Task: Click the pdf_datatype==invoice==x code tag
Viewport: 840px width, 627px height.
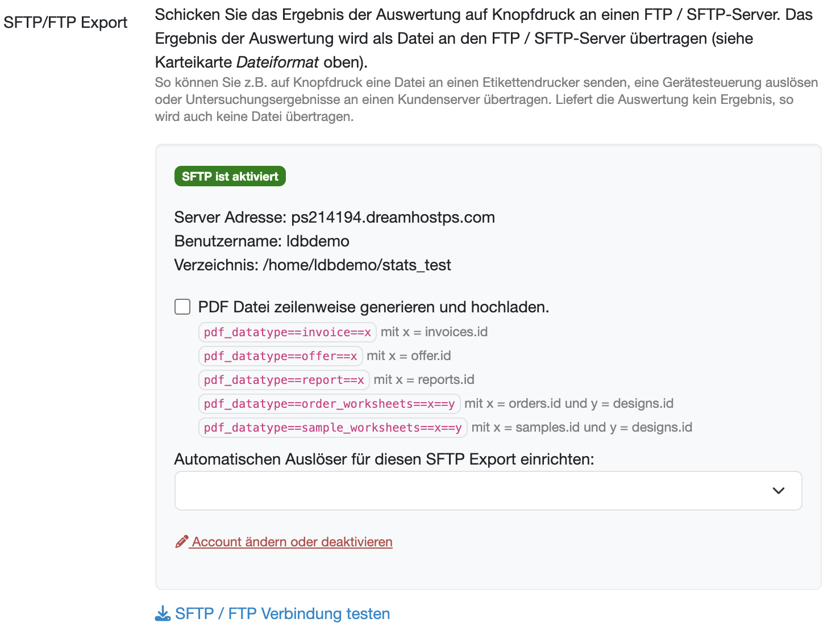Action: coord(287,332)
